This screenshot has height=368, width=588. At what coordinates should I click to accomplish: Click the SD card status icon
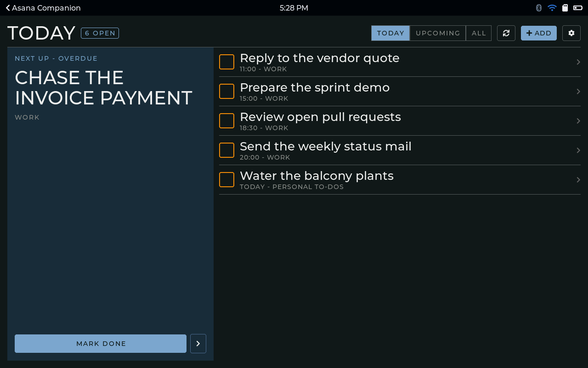pos(565,8)
